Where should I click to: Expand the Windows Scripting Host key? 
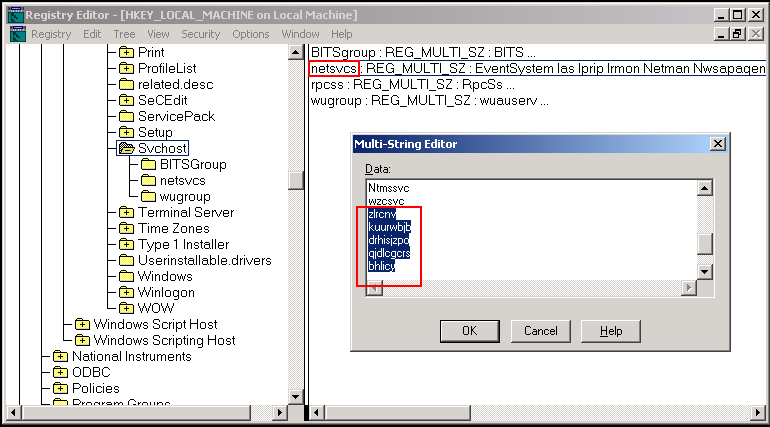(x=82, y=340)
